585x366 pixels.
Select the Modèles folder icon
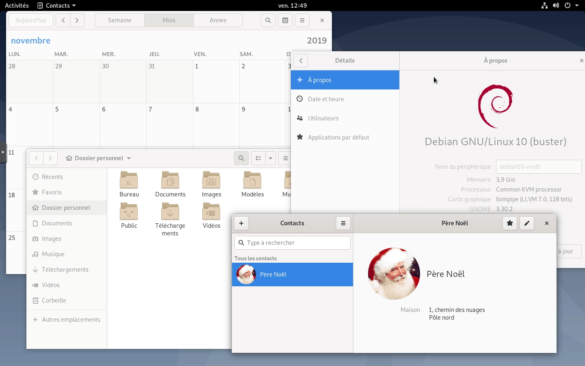tap(252, 180)
